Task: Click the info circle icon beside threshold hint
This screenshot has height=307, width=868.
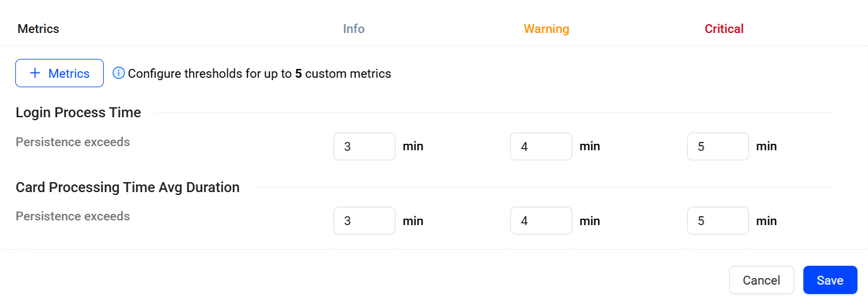Action: (x=118, y=73)
